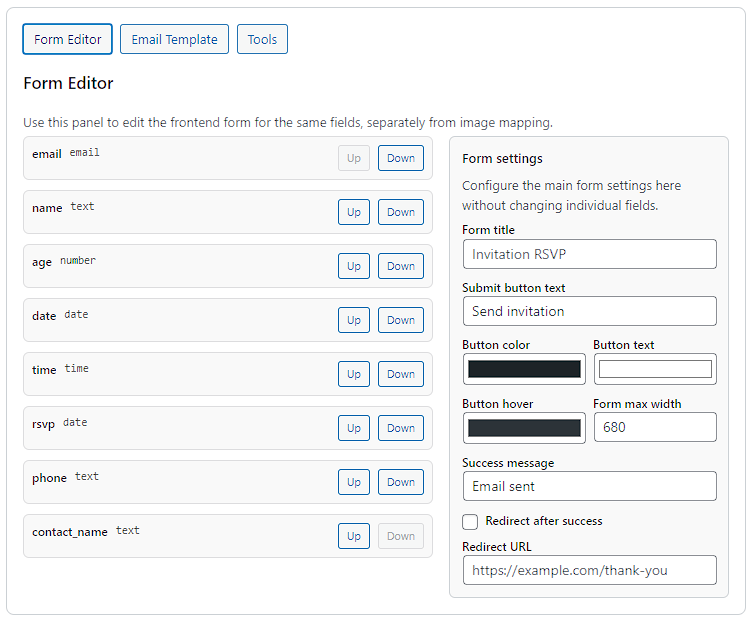Screen dimensions: 755x624
Task: Click the phone field label
Action: point(49,478)
